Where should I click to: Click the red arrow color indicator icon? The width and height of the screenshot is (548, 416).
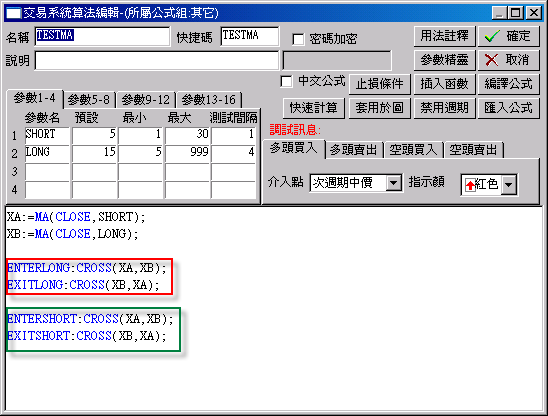point(470,185)
